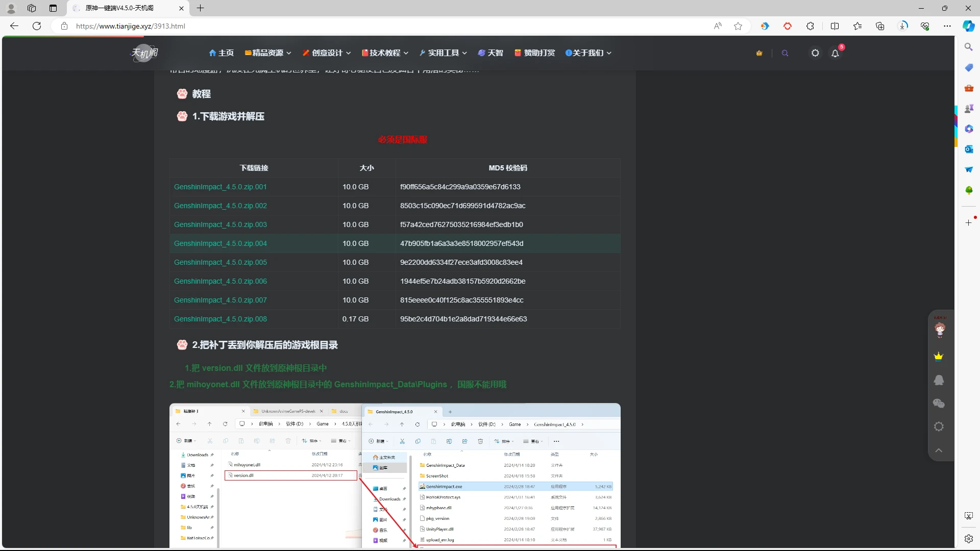Open browser Settings and more menu

pos(947,26)
